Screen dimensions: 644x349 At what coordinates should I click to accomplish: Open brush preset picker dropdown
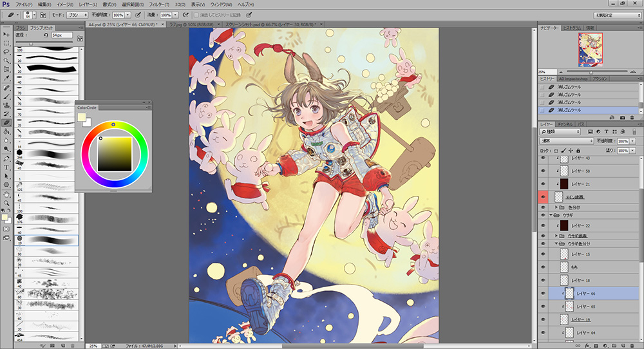tap(34, 15)
